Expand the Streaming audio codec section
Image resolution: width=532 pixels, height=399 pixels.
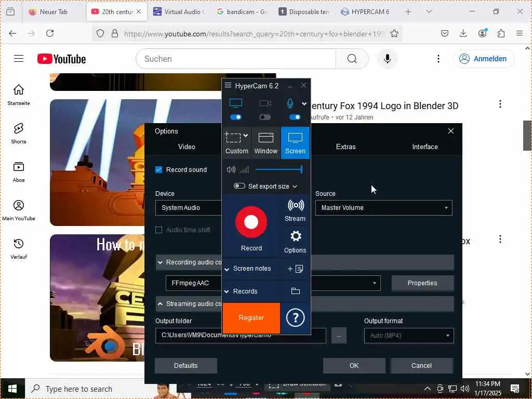pyautogui.click(x=160, y=304)
